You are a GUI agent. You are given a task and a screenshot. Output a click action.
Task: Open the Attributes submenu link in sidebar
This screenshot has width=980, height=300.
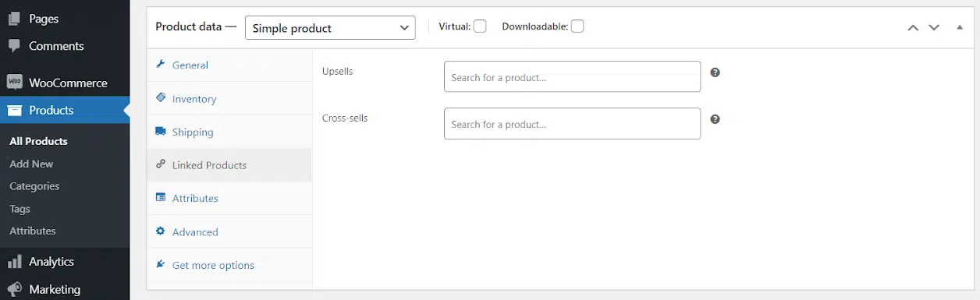coord(33,231)
